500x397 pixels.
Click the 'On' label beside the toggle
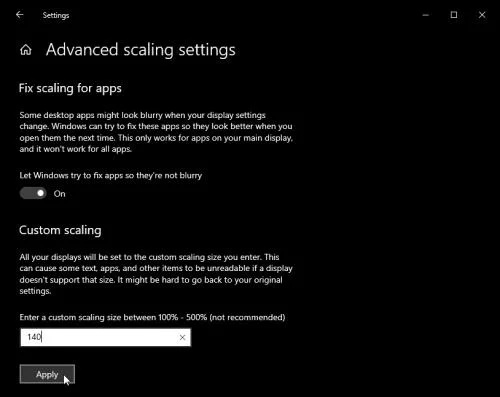pyautogui.click(x=60, y=194)
